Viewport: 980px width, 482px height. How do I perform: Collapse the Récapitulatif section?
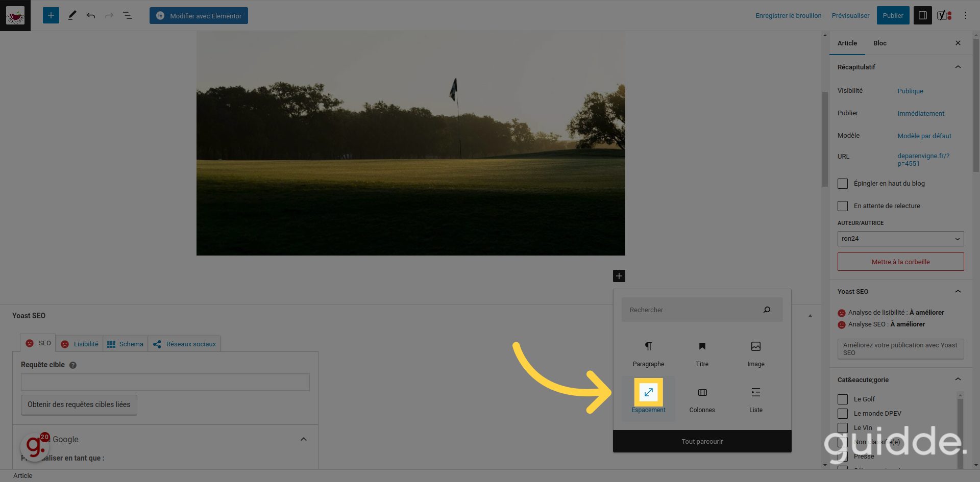[958, 67]
